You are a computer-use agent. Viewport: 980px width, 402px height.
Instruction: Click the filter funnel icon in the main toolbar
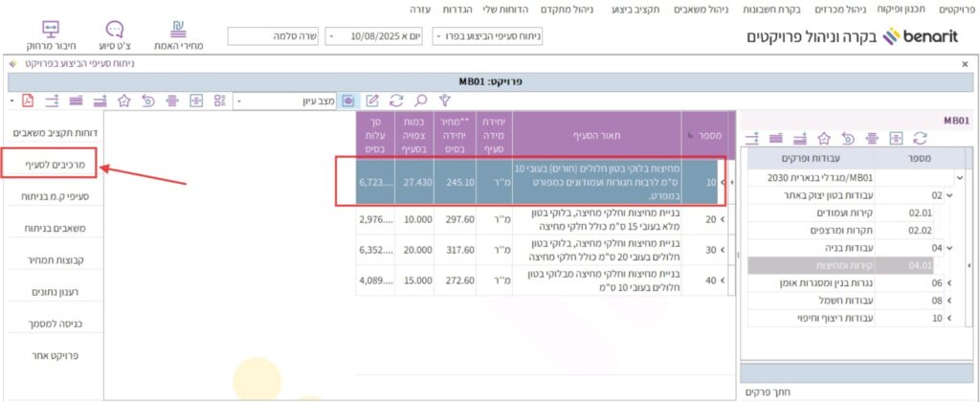tap(444, 100)
